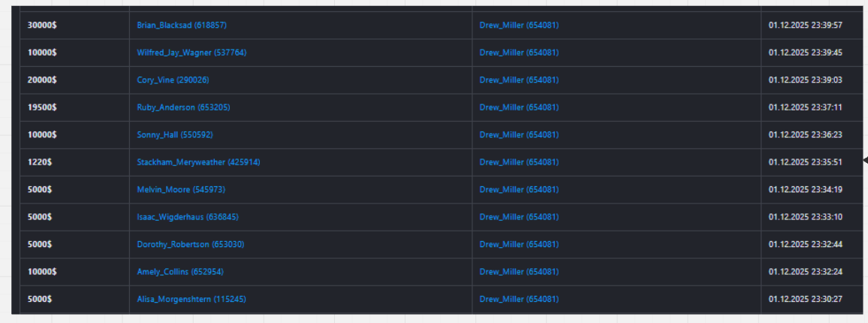Click Alisa_Morgenshtern (115245) link
The height and width of the screenshot is (323, 868).
191,300
